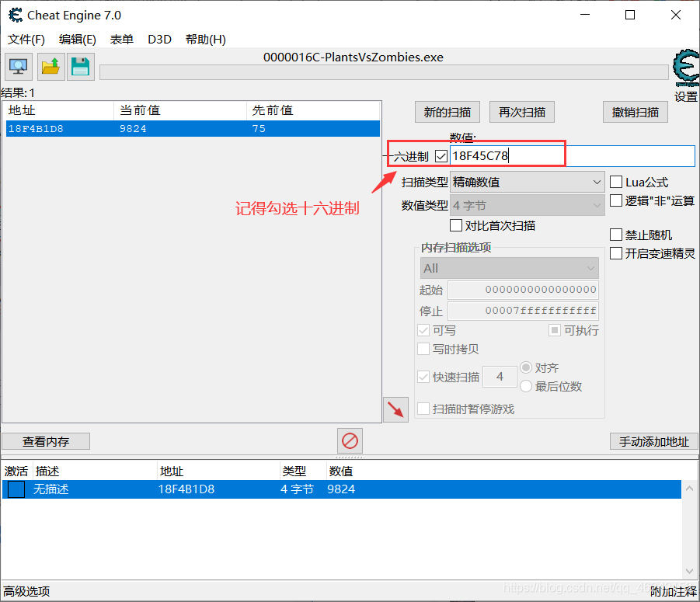Screen dimensions: 700x602
Task: Click the 先前值 column header
Action: (313, 110)
